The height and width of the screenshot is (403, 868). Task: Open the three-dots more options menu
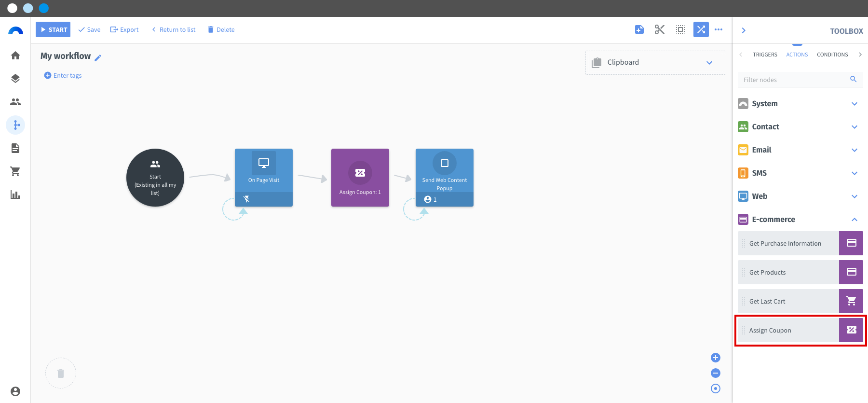pyautogui.click(x=719, y=29)
